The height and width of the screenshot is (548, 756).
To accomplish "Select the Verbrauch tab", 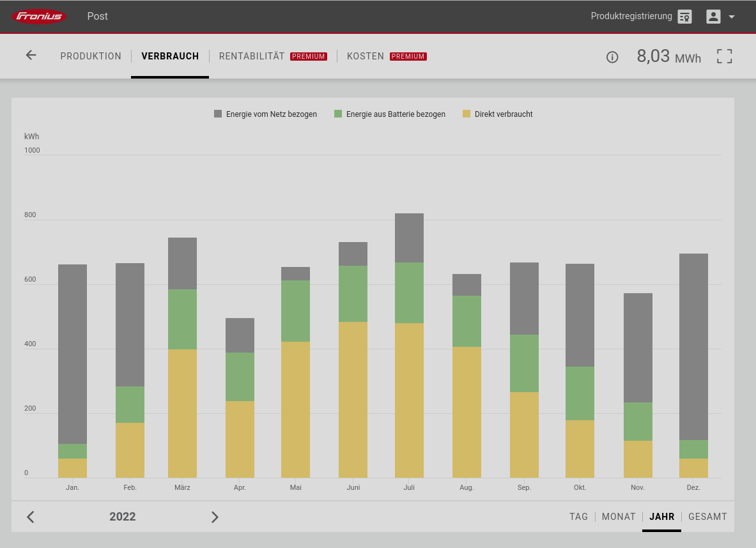I will tap(170, 56).
